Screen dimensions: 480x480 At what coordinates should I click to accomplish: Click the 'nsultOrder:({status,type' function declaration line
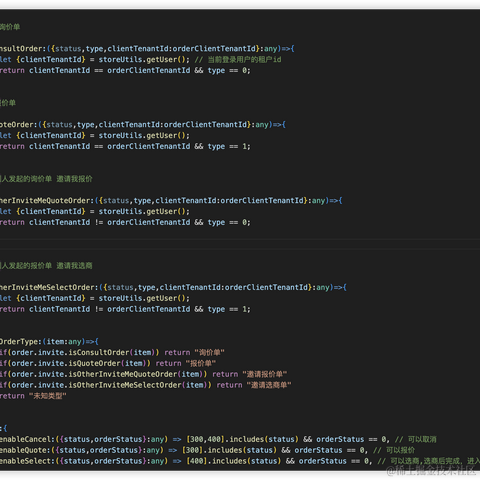click(x=147, y=49)
